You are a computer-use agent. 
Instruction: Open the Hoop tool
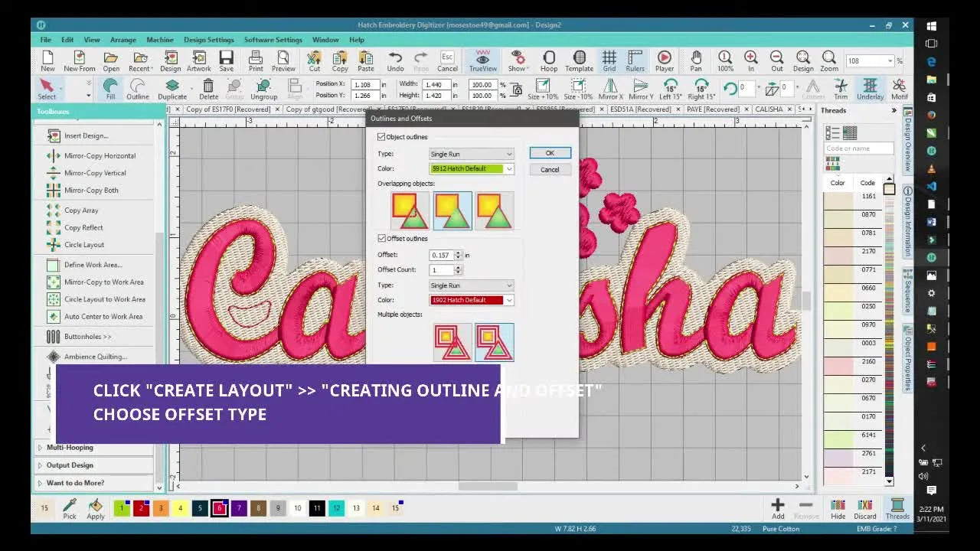pyautogui.click(x=549, y=61)
